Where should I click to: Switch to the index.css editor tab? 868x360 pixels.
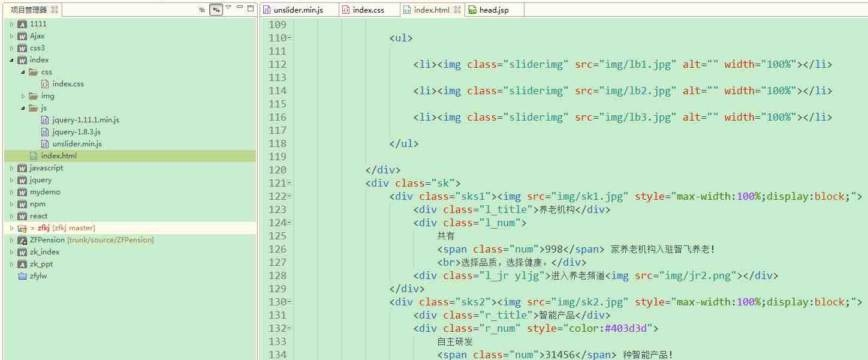click(x=367, y=10)
